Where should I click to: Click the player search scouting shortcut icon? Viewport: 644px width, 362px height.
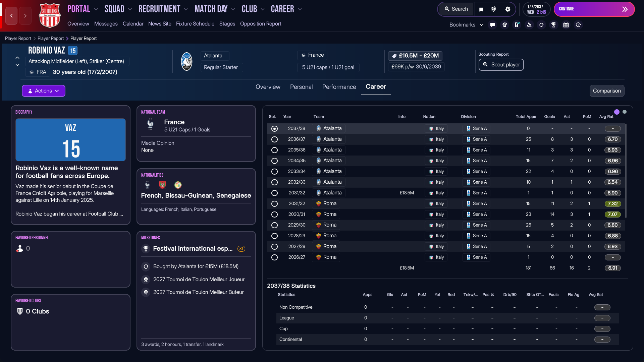(x=529, y=25)
